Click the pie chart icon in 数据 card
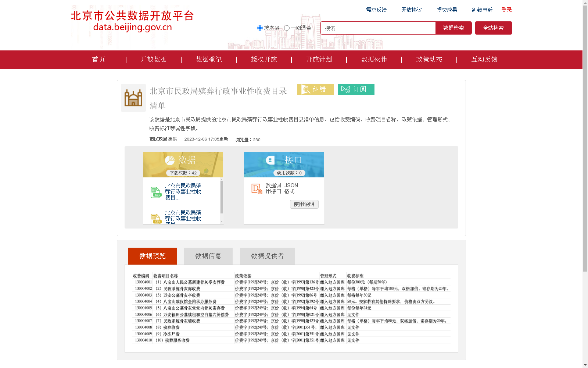Screen dimensions: 588x368 170,160
